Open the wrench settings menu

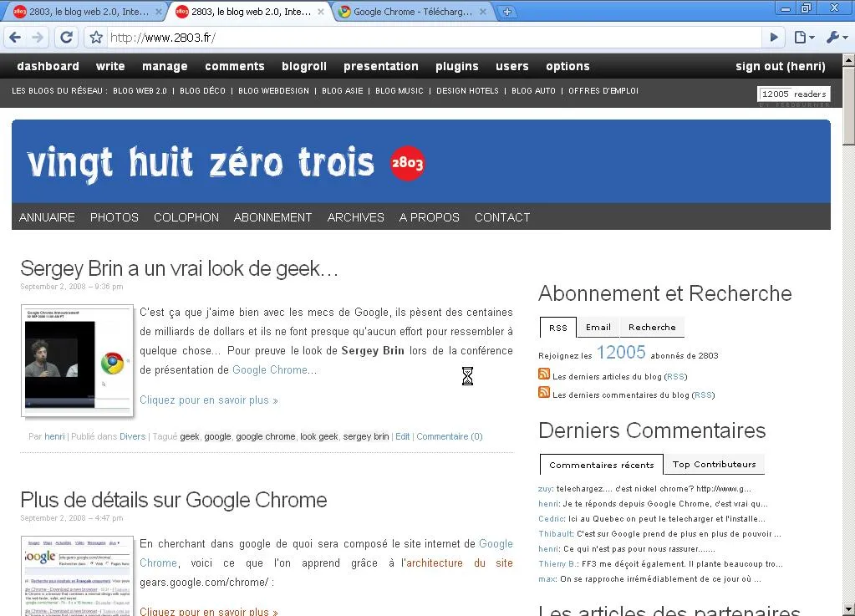pos(837,37)
